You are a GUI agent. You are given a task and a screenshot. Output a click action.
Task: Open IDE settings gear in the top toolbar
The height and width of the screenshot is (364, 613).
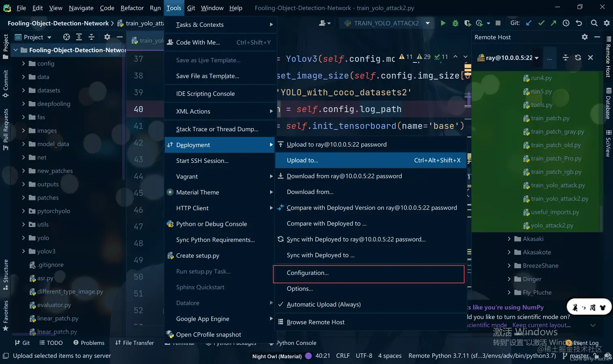607,23
